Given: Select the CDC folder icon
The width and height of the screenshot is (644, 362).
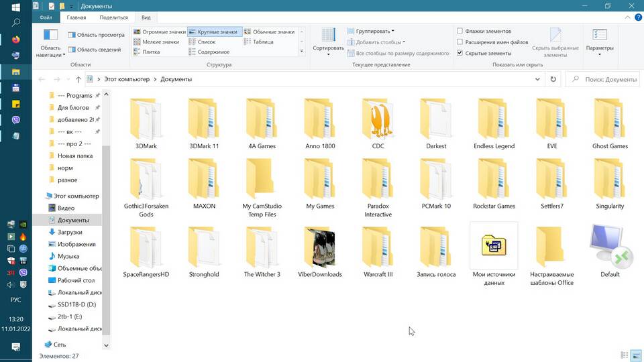Looking at the screenshot, I should (x=378, y=119).
